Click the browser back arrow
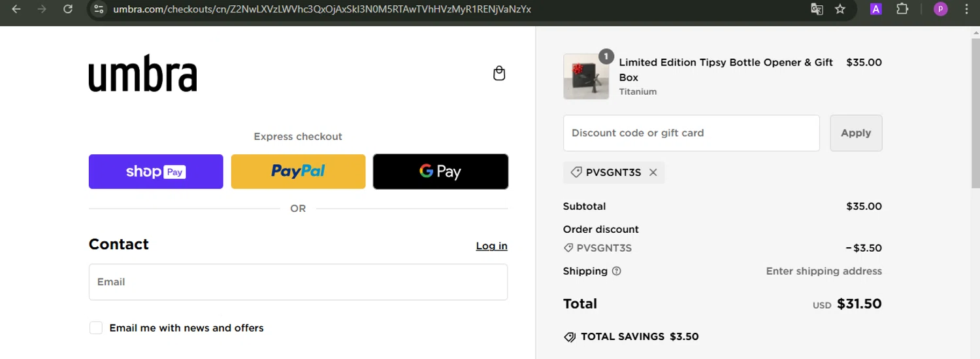This screenshot has height=359, width=980. click(16, 9)
